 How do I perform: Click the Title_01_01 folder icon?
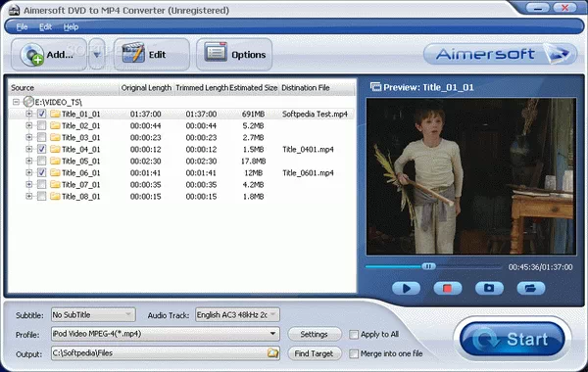(x=55, y=114)
